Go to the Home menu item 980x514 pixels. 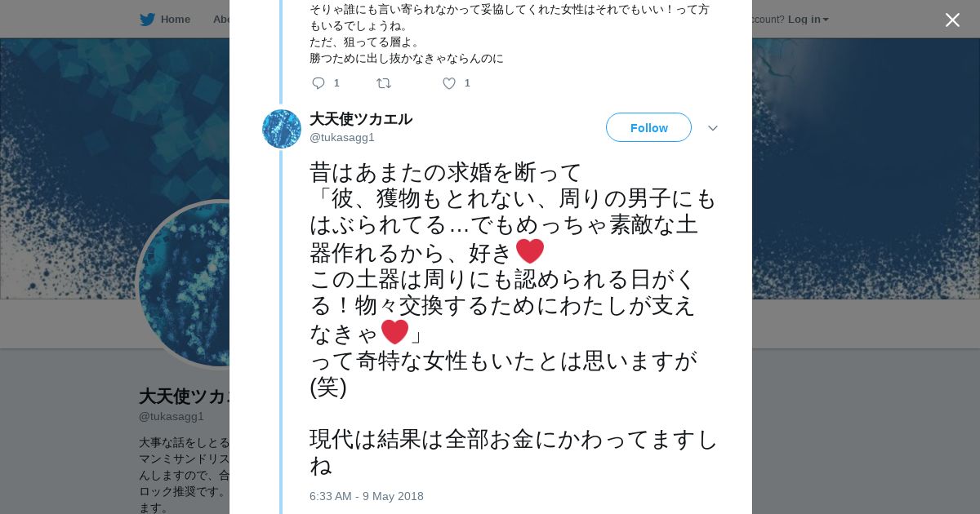coord(175,20)
